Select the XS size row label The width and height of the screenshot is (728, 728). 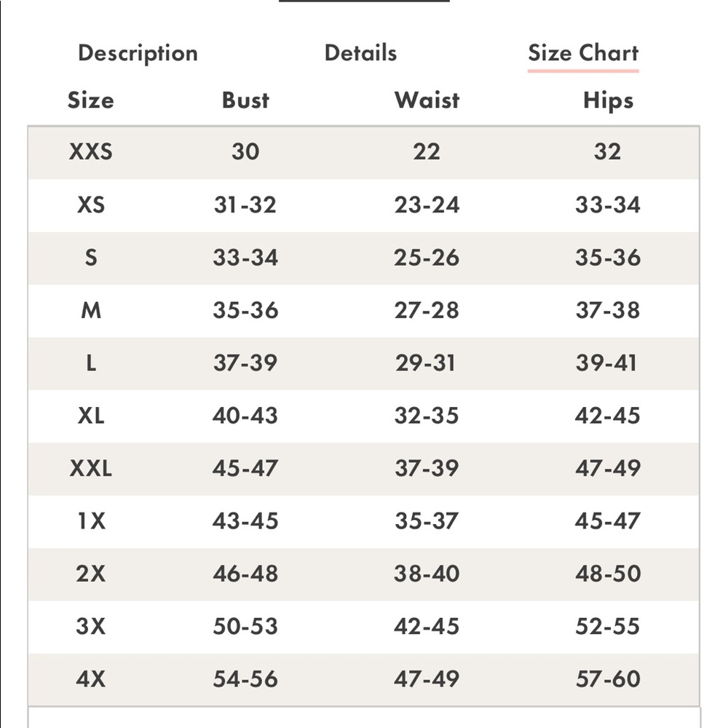click(90, 205)
